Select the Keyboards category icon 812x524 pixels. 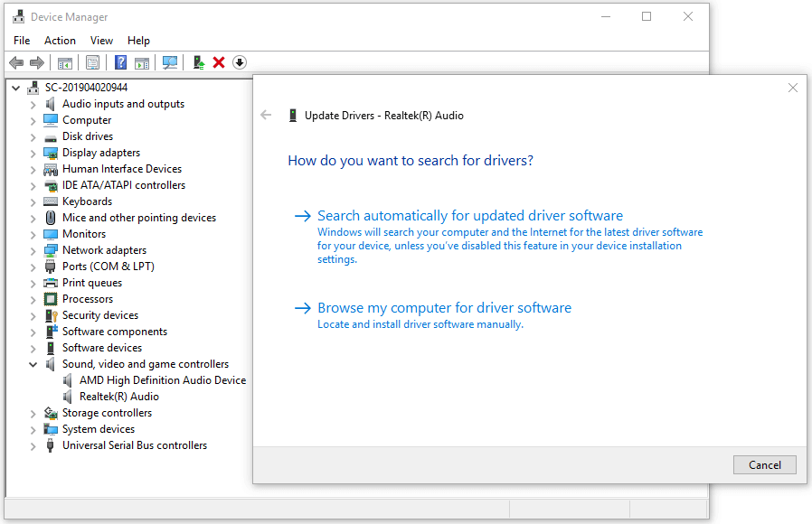pyautogui.click(x=51, y=201)
